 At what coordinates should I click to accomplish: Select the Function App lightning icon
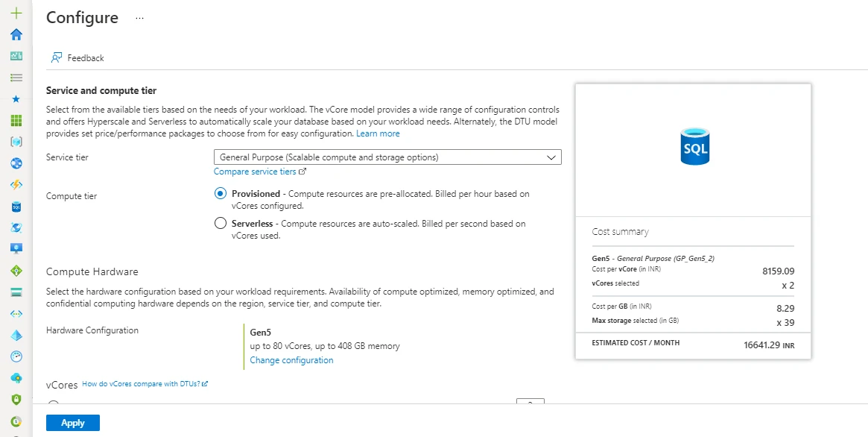point(16,183)
